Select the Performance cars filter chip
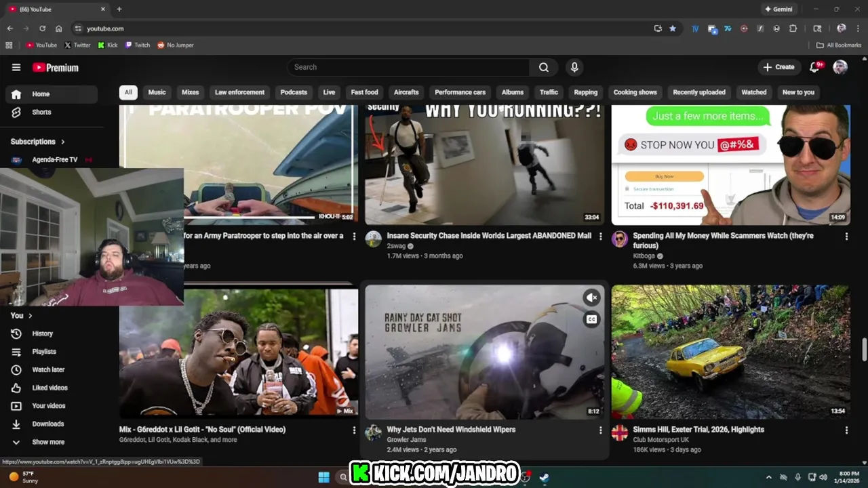This screenshot has height=488, width=868. 460,92
